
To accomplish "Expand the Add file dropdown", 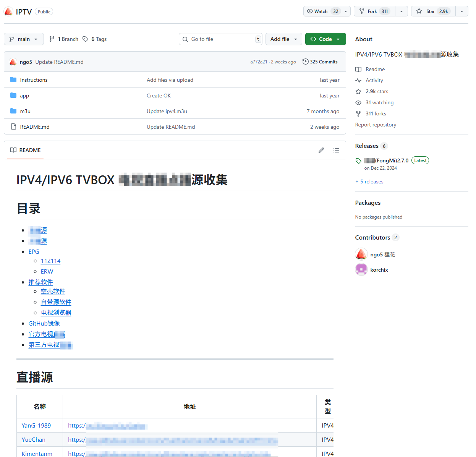I will (x=283, y=39).
